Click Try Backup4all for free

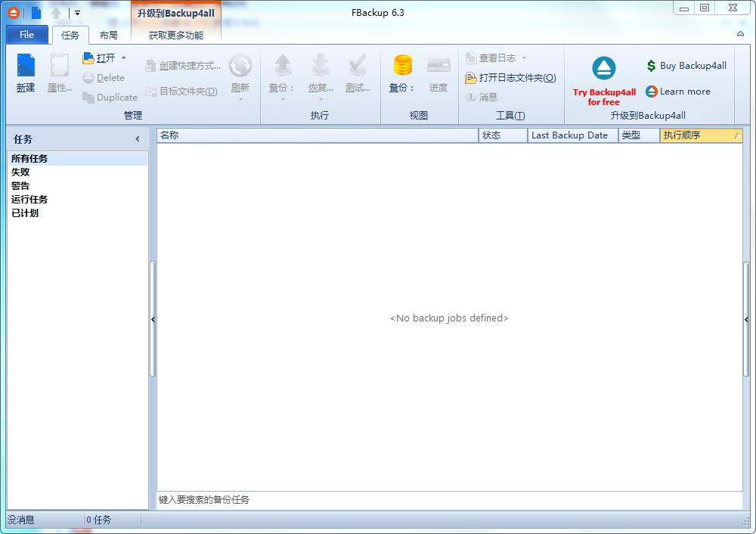pos(604,81)
